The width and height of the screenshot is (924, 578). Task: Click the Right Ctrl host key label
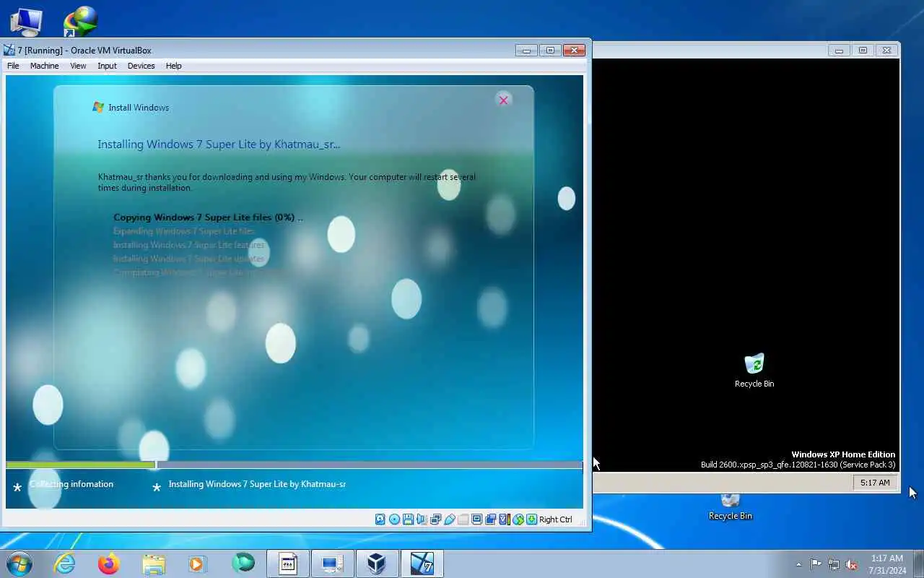555,519
